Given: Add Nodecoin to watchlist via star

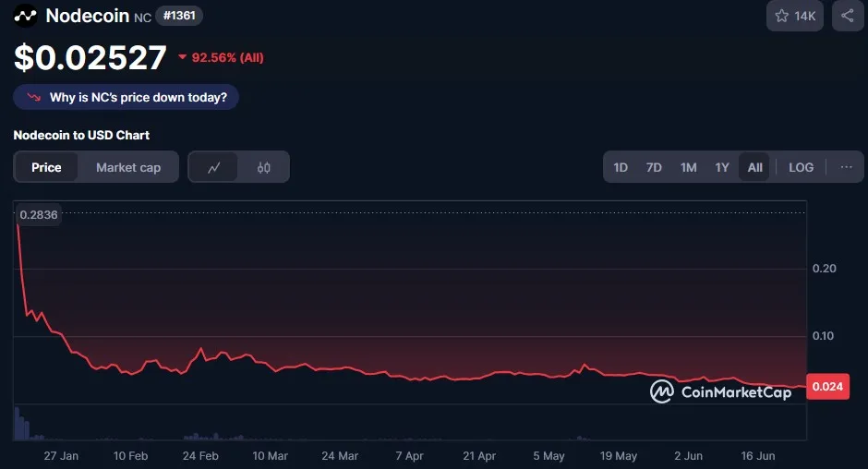Looking at the screenshot, I should point(795,16).
